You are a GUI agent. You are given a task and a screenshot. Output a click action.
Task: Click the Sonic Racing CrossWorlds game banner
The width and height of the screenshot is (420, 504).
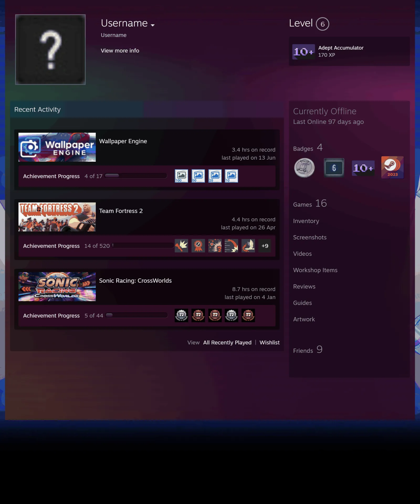[57, 287]
